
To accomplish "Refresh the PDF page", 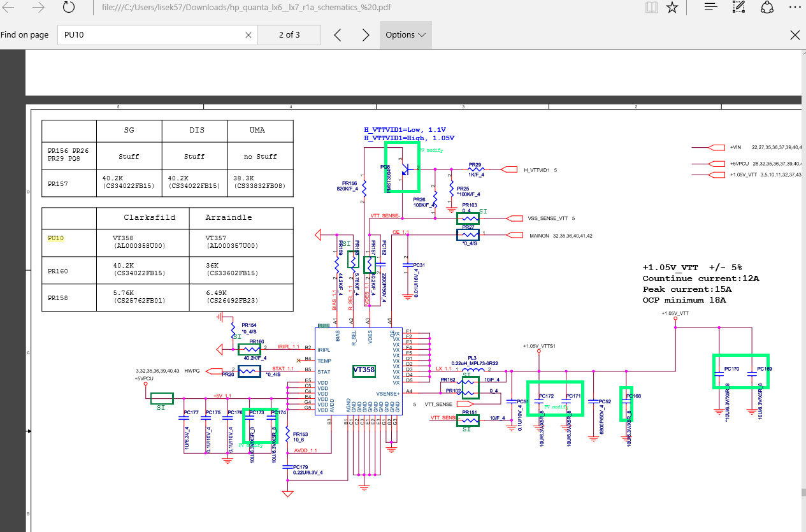I will click(69, 8).
